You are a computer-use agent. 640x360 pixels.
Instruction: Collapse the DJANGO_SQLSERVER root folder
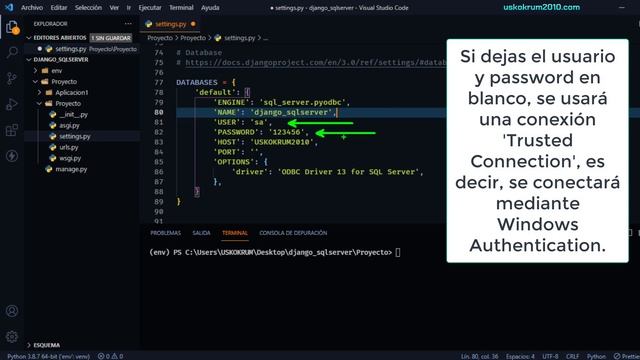[x=61, y=60]
